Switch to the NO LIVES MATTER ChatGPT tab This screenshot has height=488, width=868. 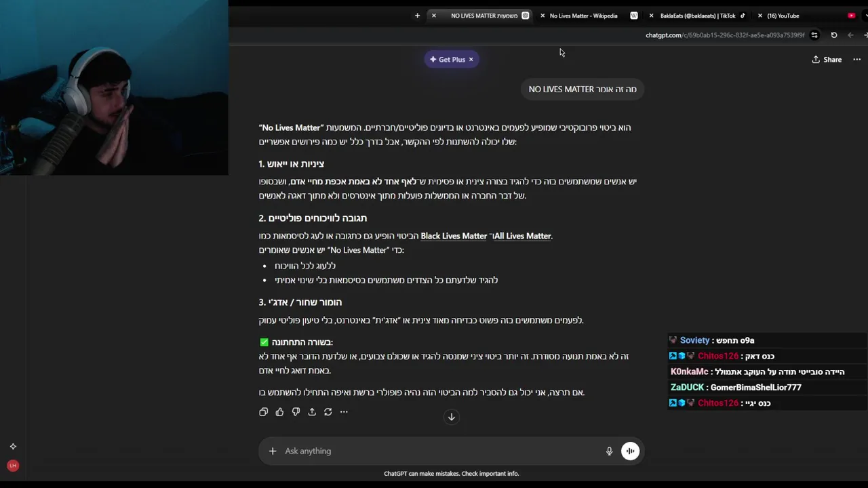[484, 16]
